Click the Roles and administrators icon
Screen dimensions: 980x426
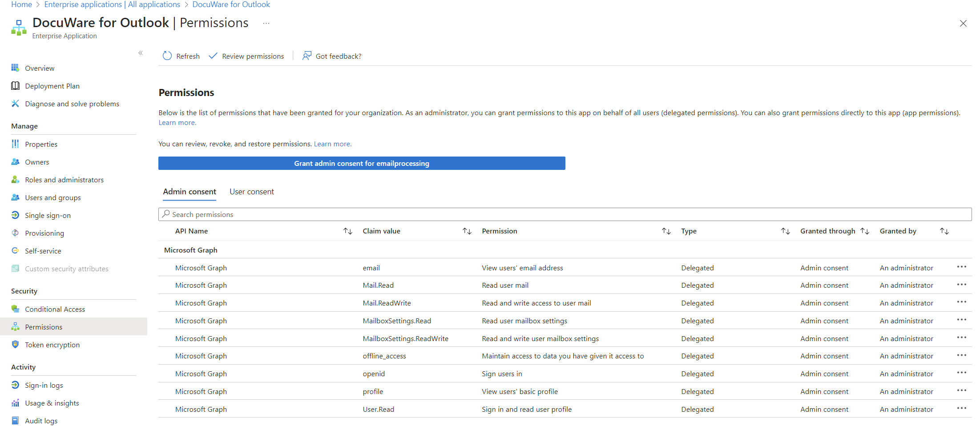(x=15, y=179)
